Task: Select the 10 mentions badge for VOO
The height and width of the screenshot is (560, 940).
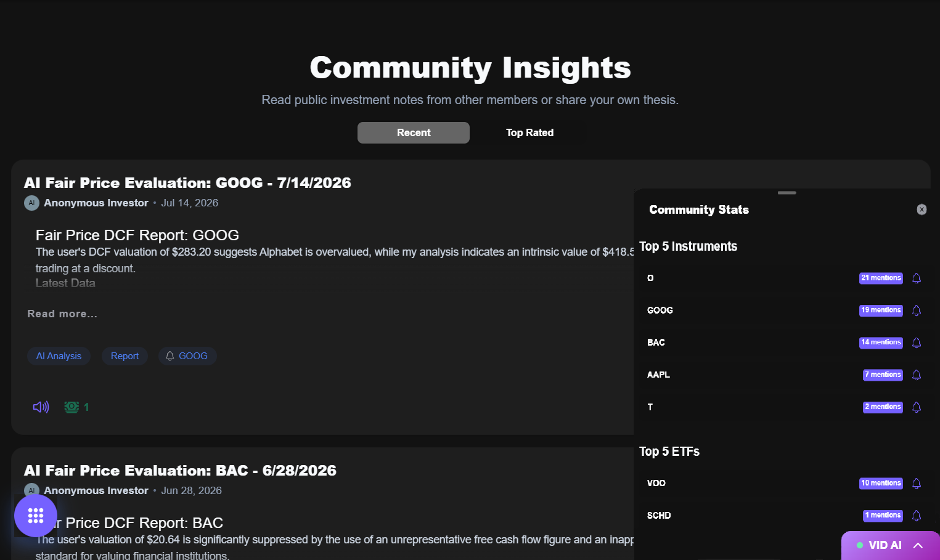Action: tap(881, 483)
